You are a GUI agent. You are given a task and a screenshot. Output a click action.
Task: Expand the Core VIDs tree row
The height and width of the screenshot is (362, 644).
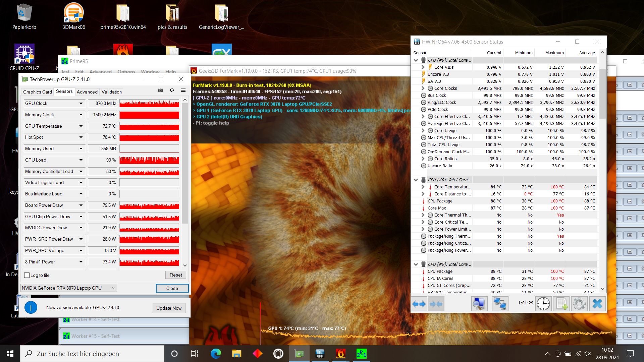[x=423, y=67]
